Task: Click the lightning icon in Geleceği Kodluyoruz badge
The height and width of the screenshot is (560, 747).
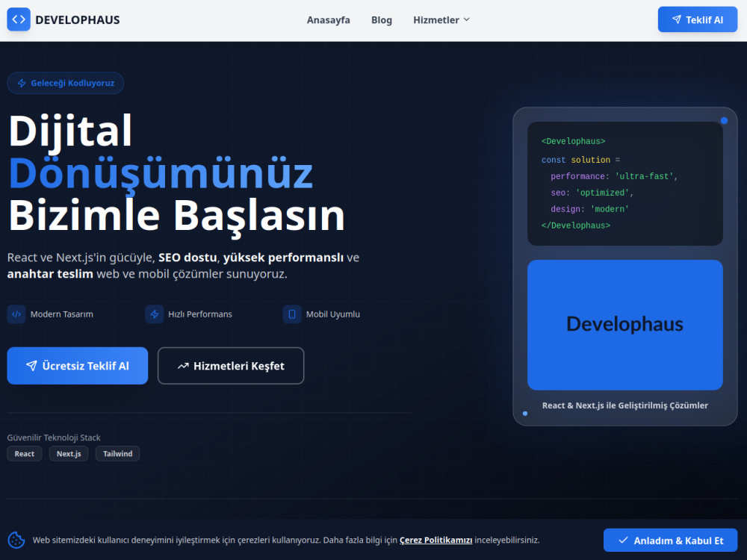Action: 22,84
